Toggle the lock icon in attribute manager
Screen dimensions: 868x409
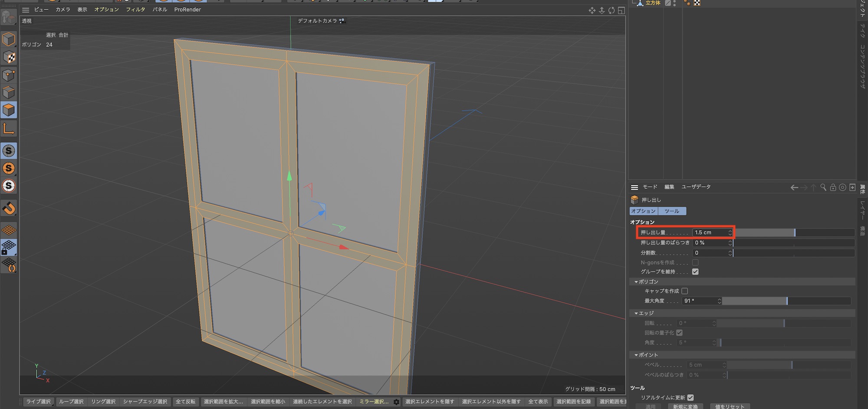tap(833, 188)
